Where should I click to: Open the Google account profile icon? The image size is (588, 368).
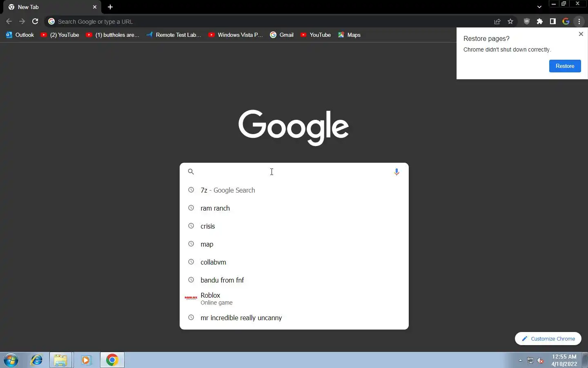566,22
